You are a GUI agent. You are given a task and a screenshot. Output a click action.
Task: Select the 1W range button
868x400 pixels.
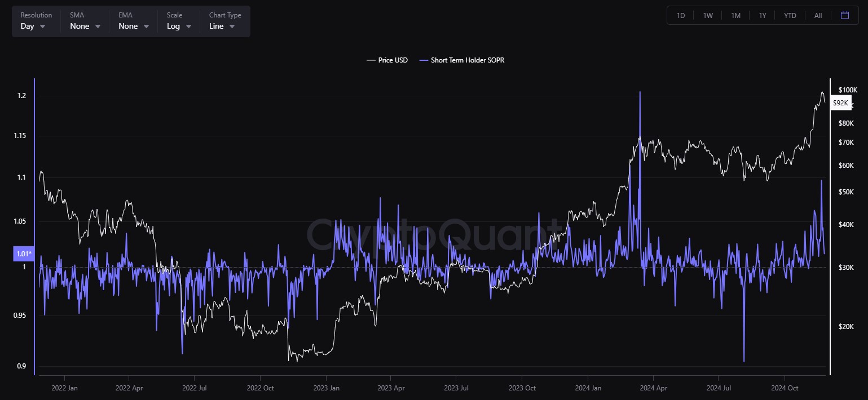[x=707, y=15]
